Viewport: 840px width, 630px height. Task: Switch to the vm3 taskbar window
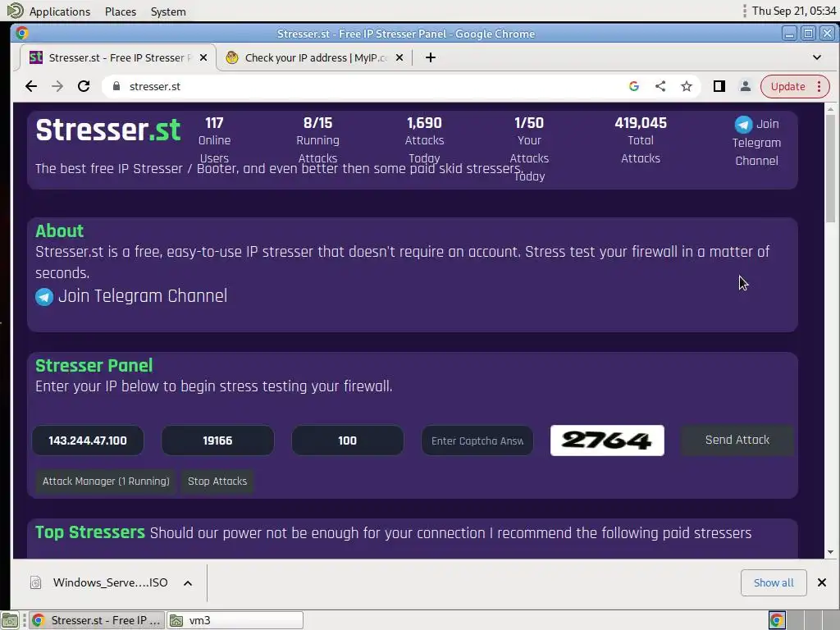pos(235,620)
